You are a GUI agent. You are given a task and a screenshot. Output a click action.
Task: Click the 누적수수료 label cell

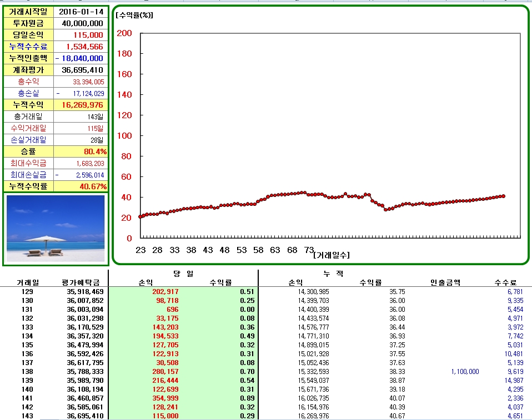pos(28,47)
